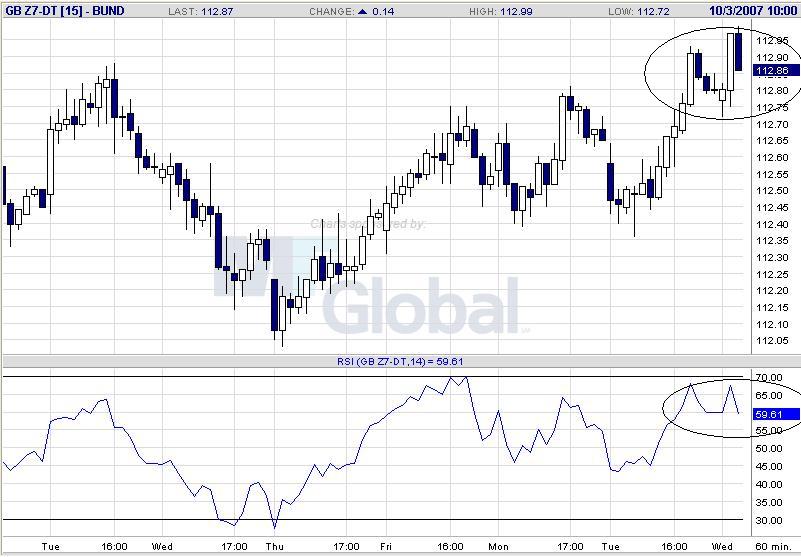Click the highlighted RSI value tag 59.61
This screenshot has height=557, width=801.
tap(776, 414)
